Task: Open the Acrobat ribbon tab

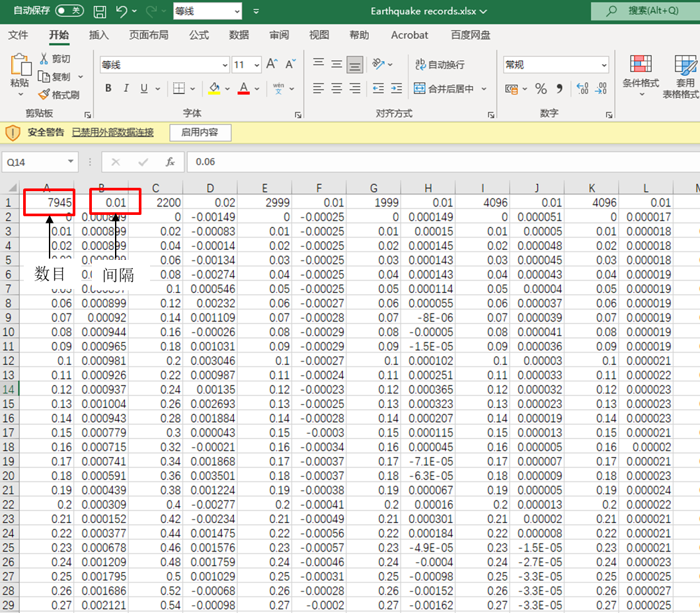Action: 409,35
